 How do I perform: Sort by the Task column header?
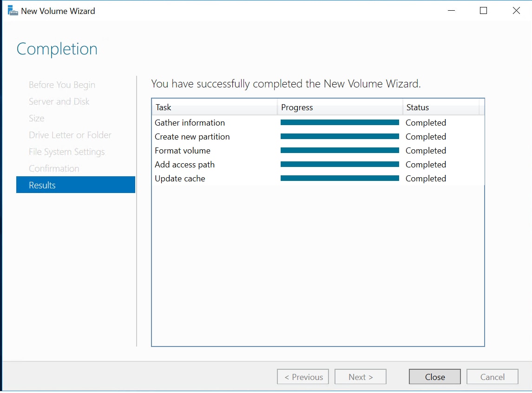(214, 107)
